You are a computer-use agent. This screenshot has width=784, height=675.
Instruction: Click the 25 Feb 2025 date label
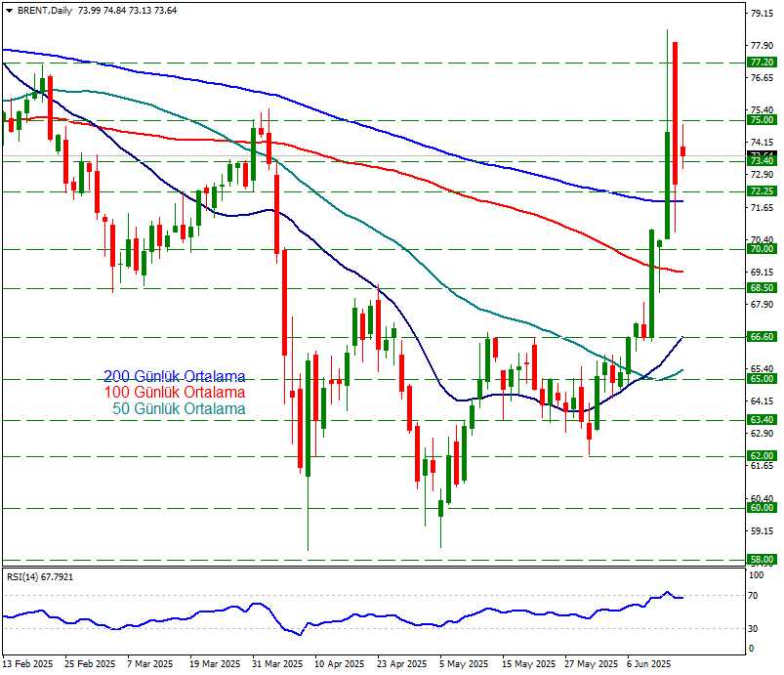coord(90,664)
